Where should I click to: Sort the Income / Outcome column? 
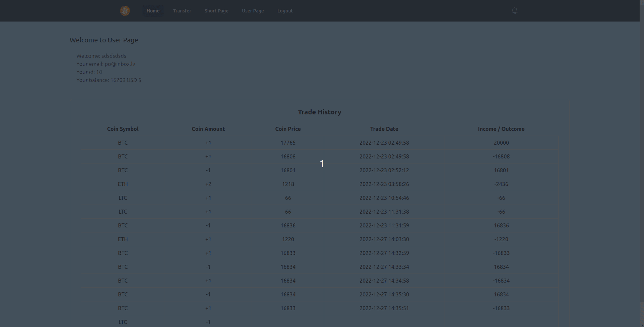pyautogui.click(x=501, y=129)
